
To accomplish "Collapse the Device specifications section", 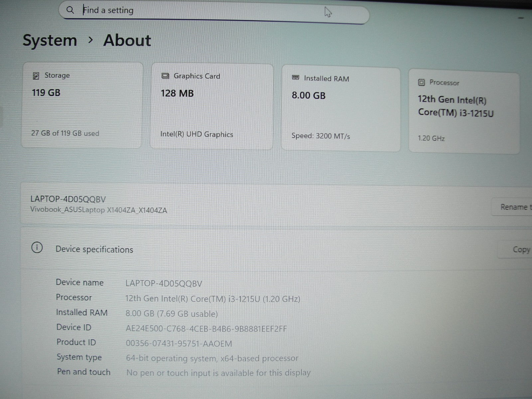I will pyautogui.click(x=266, y=249).
